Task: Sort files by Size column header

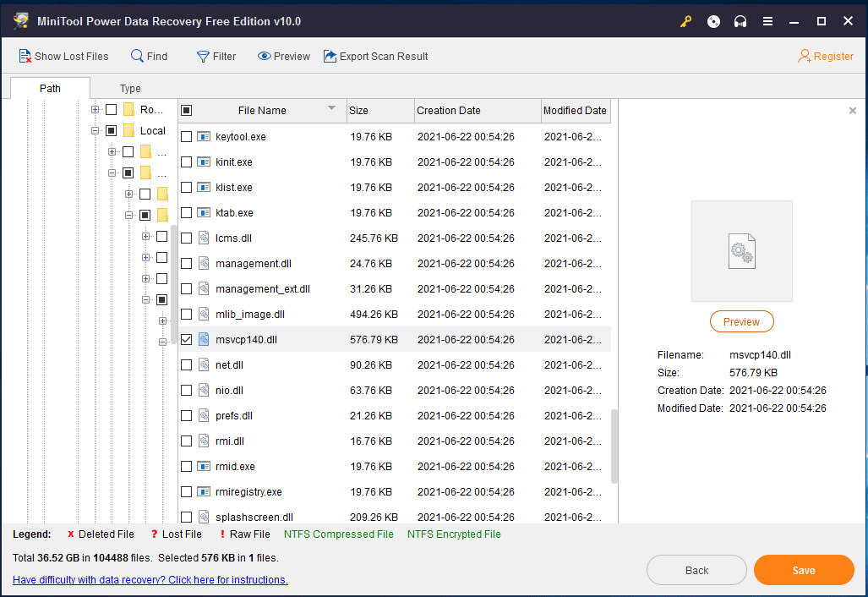Action: click(380, 110)
